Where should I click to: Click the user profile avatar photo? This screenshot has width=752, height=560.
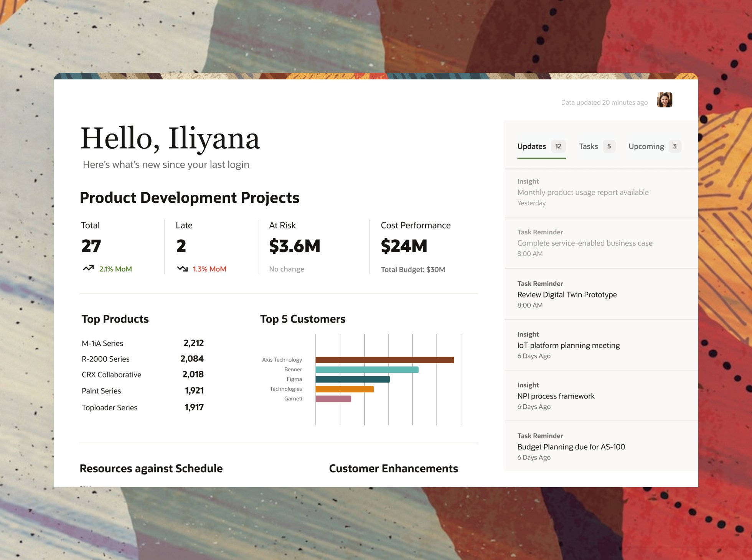click(664, 100)
